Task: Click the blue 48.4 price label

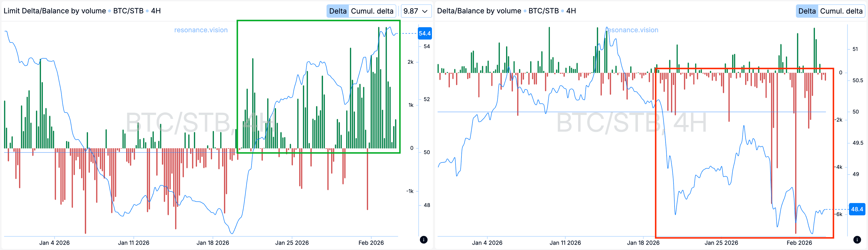Action: (x=857, y=209)
